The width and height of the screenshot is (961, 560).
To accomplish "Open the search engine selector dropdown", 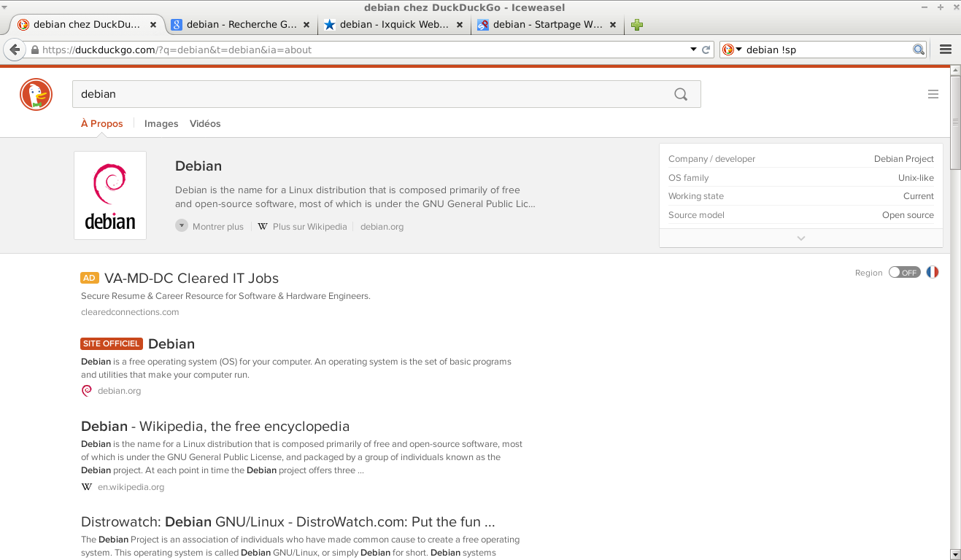I will 731,50.
